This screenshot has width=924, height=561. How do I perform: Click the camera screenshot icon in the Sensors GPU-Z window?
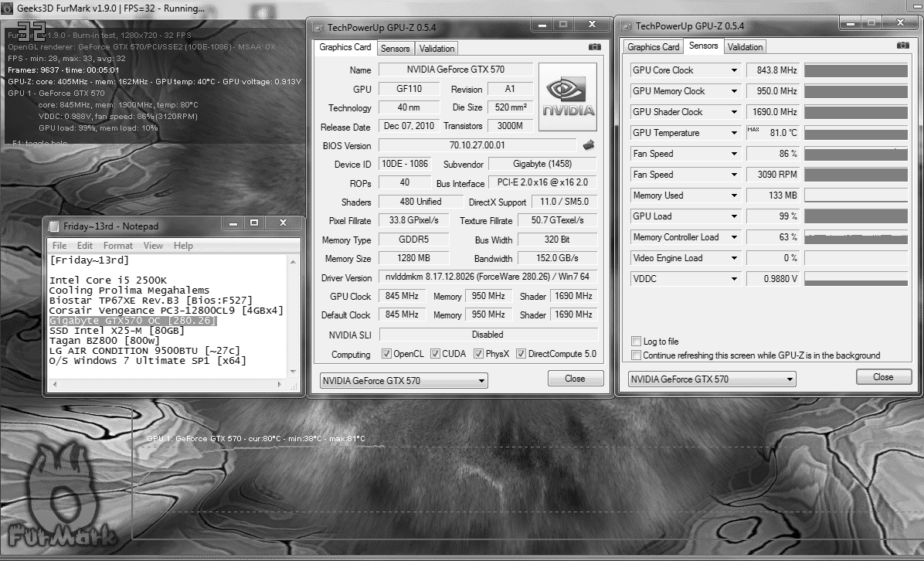[x=902, y=46]
